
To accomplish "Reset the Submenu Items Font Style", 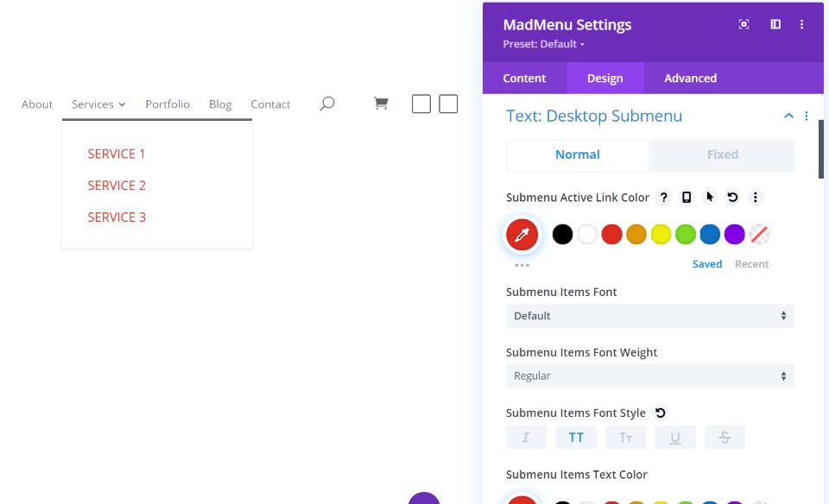I will pyautogui.click(x=661, y=413).
